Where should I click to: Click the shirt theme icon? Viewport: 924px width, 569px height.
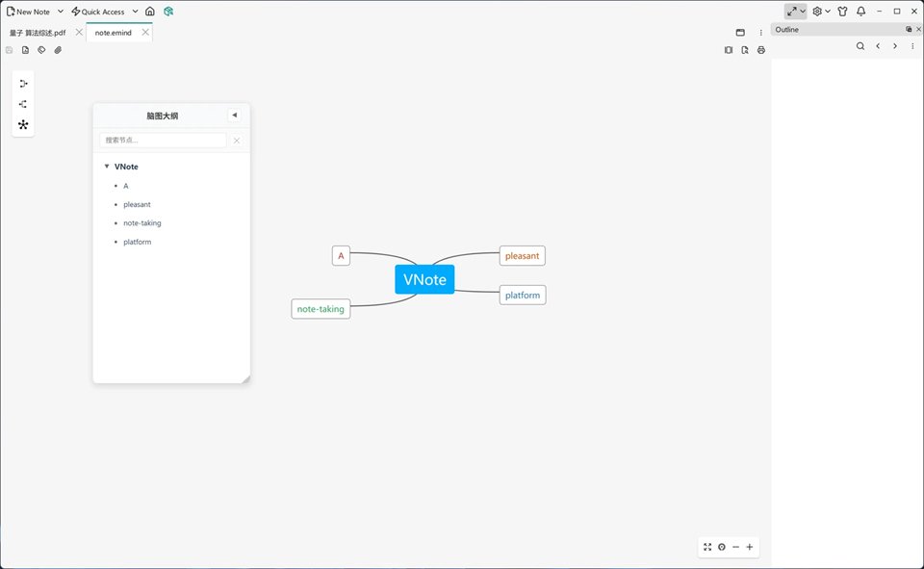click(843, 12)
